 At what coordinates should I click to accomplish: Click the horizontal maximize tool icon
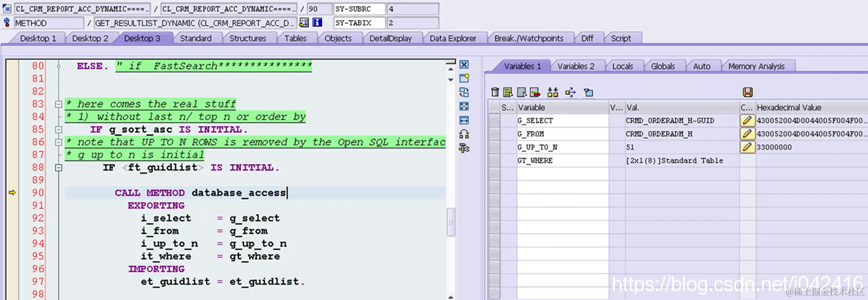tap(464, 120)
